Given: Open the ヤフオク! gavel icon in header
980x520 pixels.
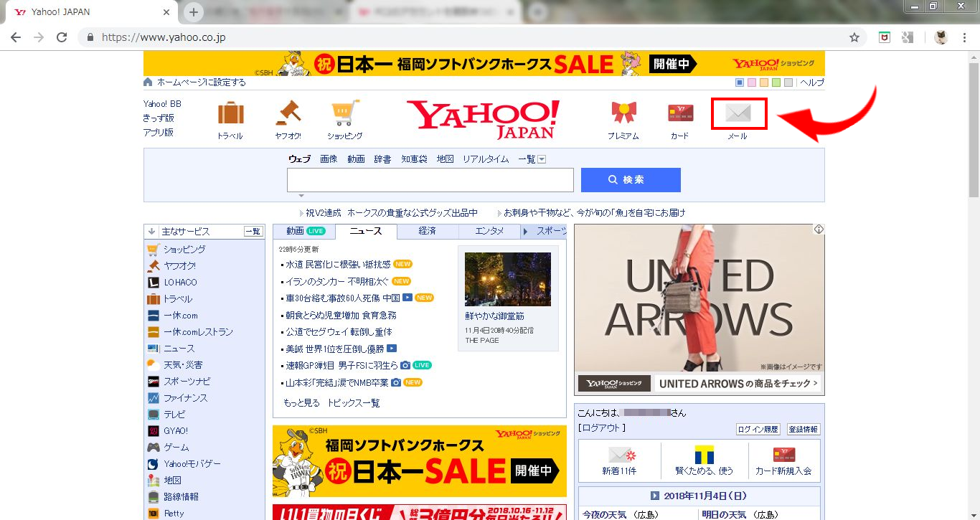Looking at the screenshot, I should point(288,113).
